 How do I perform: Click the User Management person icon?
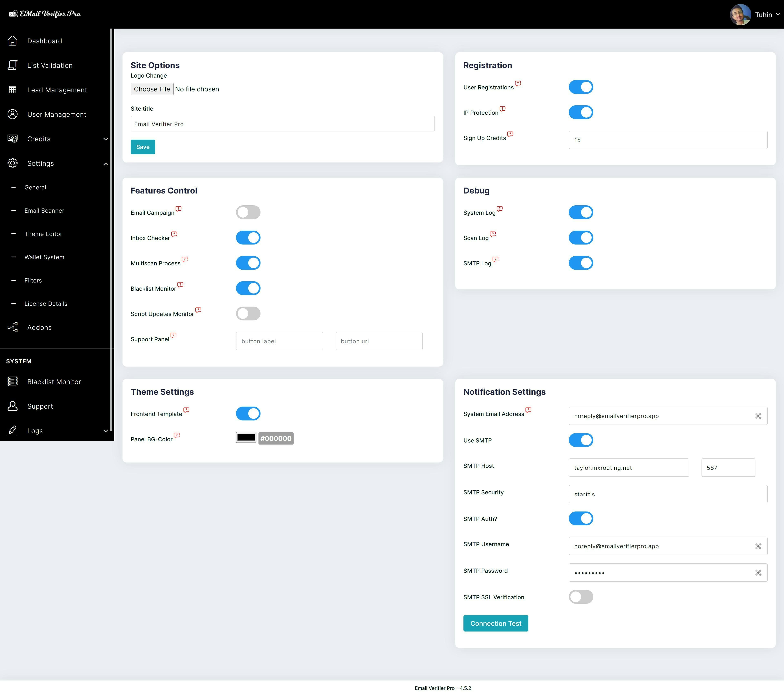[13, 114]
